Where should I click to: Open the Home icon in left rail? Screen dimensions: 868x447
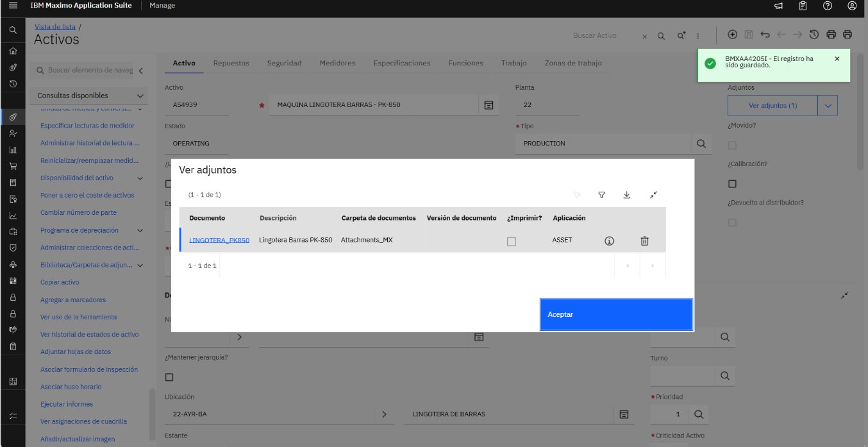pyautogui.click(x=13, y=51)
